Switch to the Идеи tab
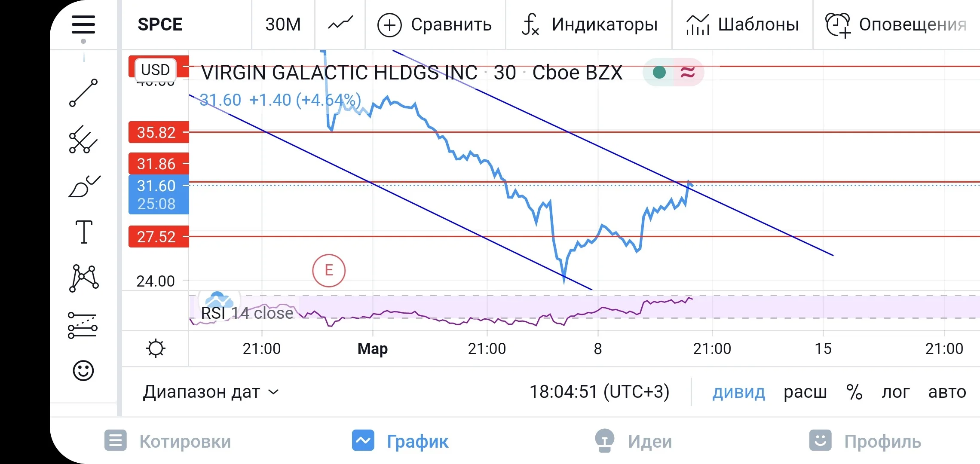Image resolution: width=980 pixels, height=464 pixels. [x=633, y=441]
